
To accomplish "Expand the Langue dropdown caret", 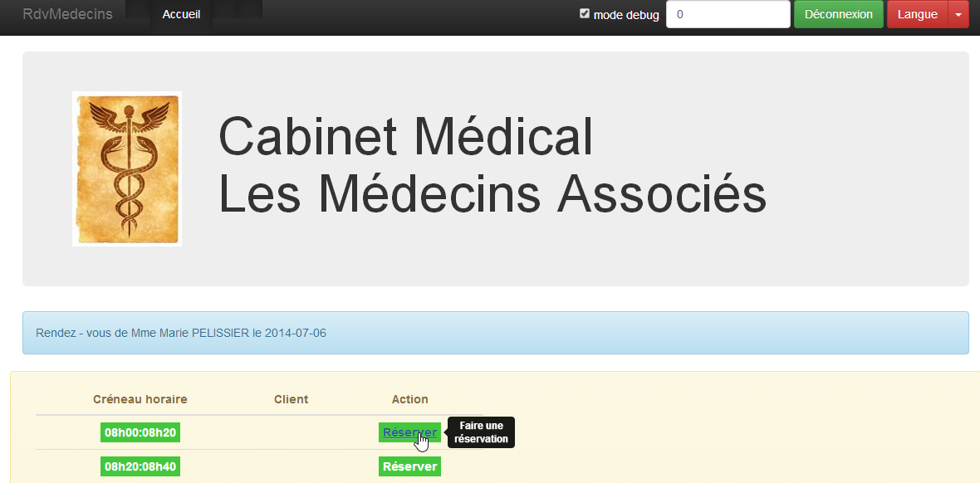I will (x=958, y=14).
